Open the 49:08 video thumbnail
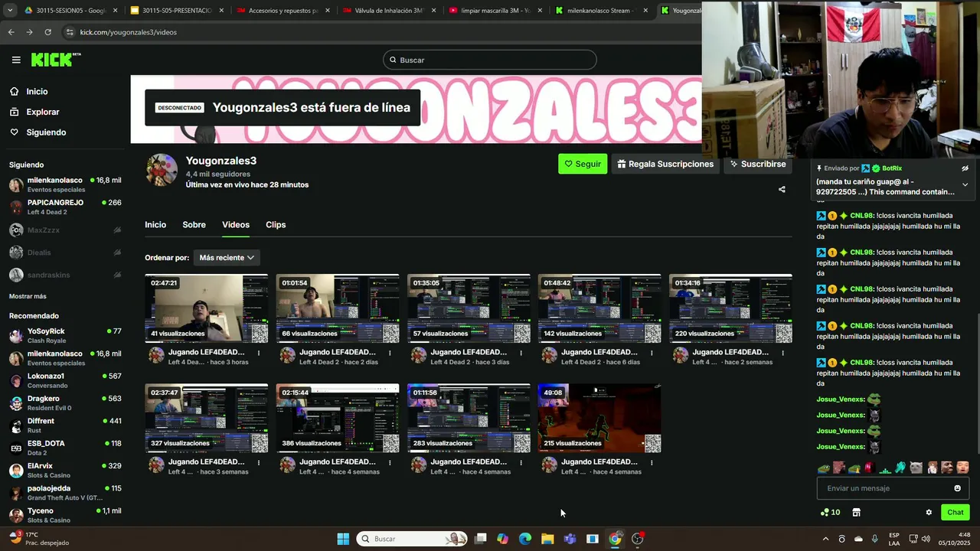980x551 pixels. 599,418
